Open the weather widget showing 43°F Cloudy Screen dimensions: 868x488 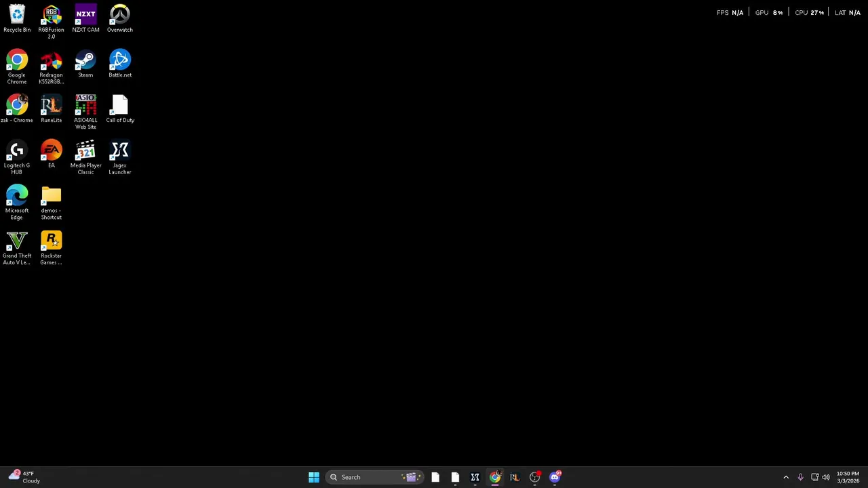(x=24, y=477)
